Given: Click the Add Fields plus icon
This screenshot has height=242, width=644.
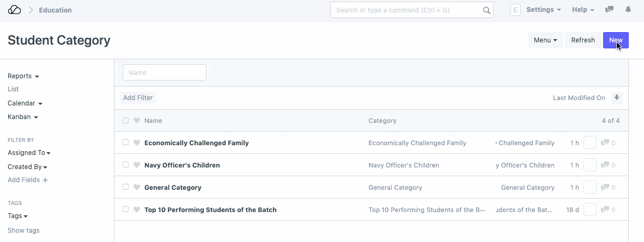Looking at the screenshot, I should click(45, 180).
